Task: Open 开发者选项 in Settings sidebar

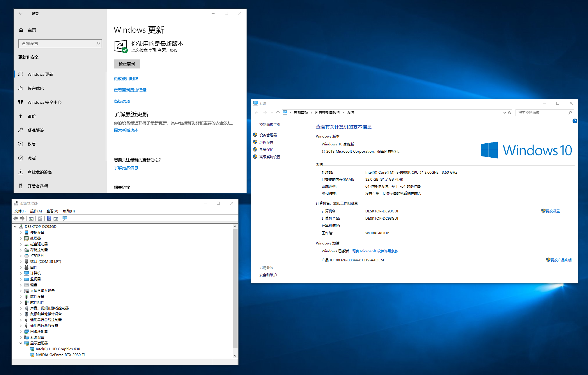Action: coord(60,186)
